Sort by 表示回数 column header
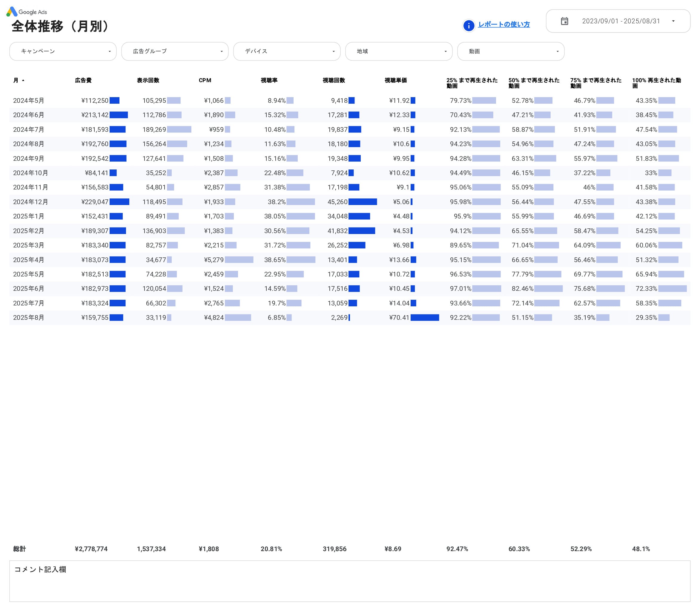 click(148, 80)
